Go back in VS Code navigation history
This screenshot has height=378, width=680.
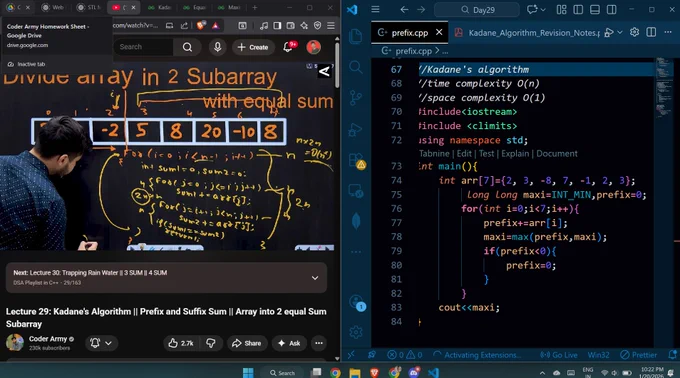(404, 9)
